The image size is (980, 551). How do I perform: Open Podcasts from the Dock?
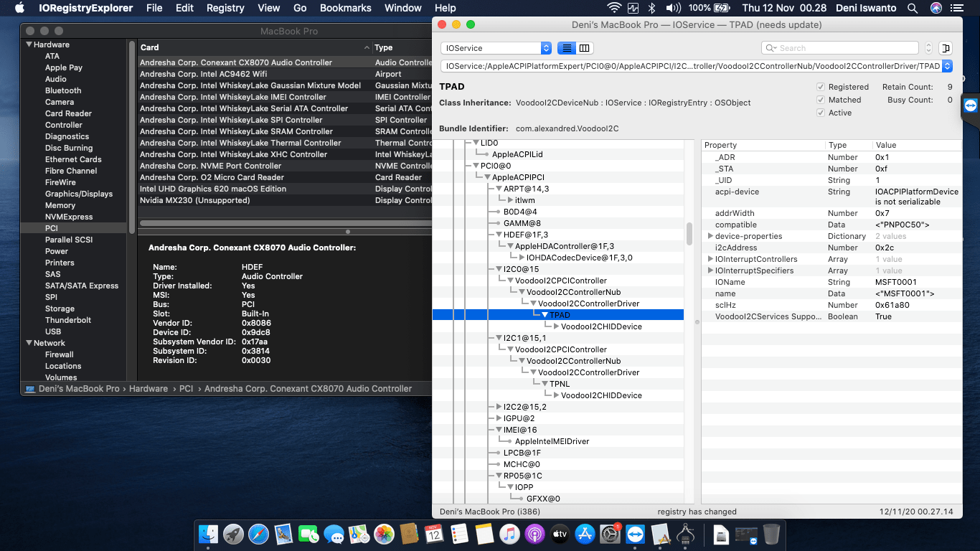pos(534,534)
